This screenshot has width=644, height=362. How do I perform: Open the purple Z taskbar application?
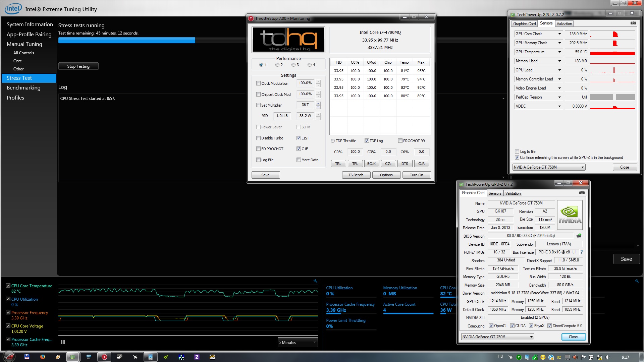tap(197, 357)
